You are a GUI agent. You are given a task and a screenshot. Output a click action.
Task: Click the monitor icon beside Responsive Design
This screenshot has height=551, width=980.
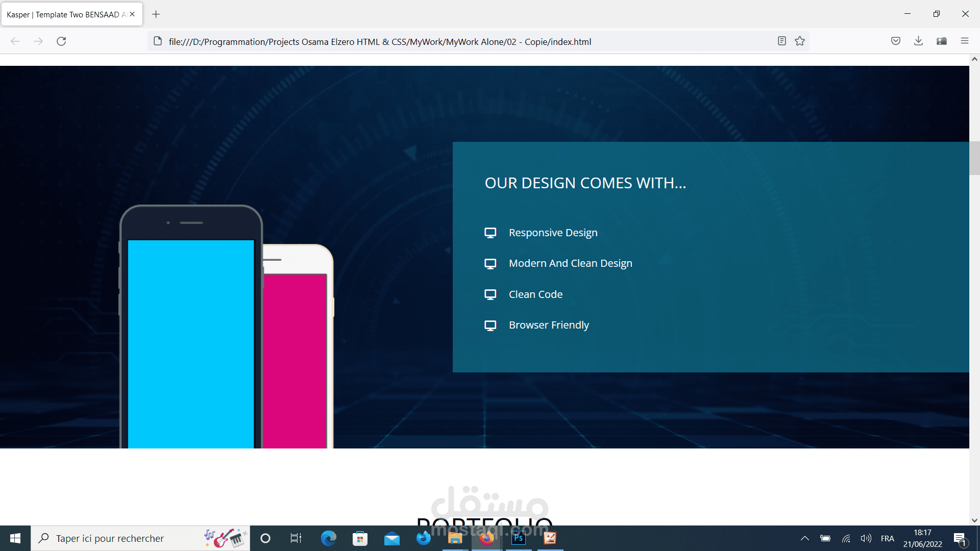pos(490,233)
